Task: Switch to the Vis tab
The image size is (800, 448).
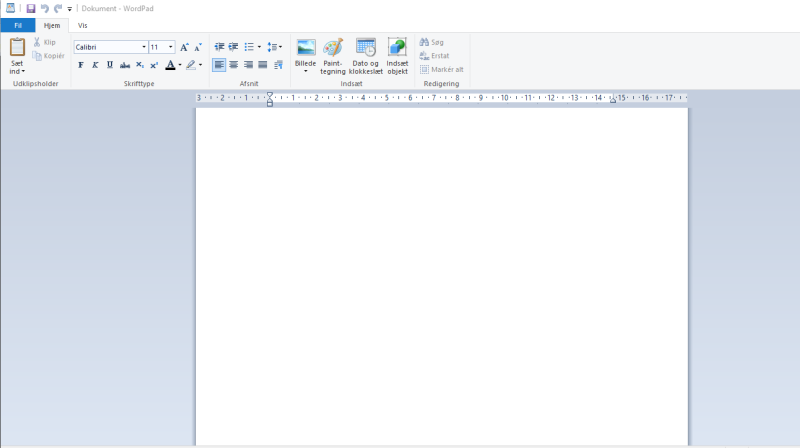Action: click(x=82, y=25)
